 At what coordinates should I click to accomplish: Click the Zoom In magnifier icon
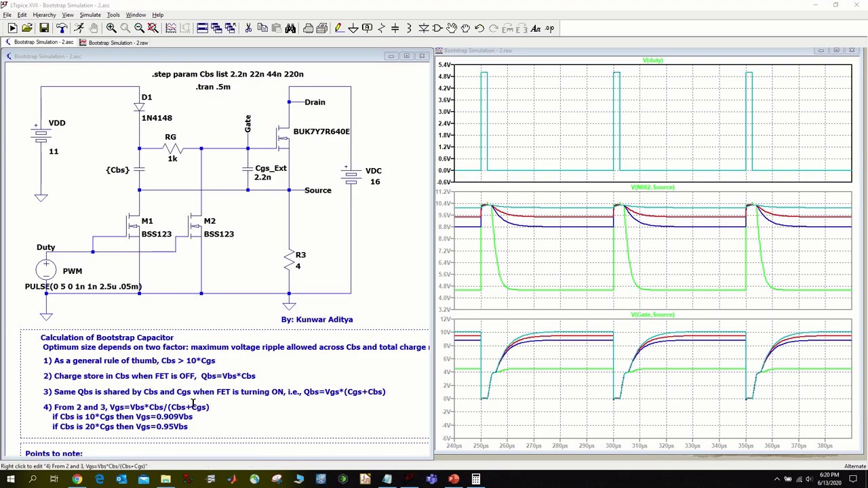(x=111, y=28)
